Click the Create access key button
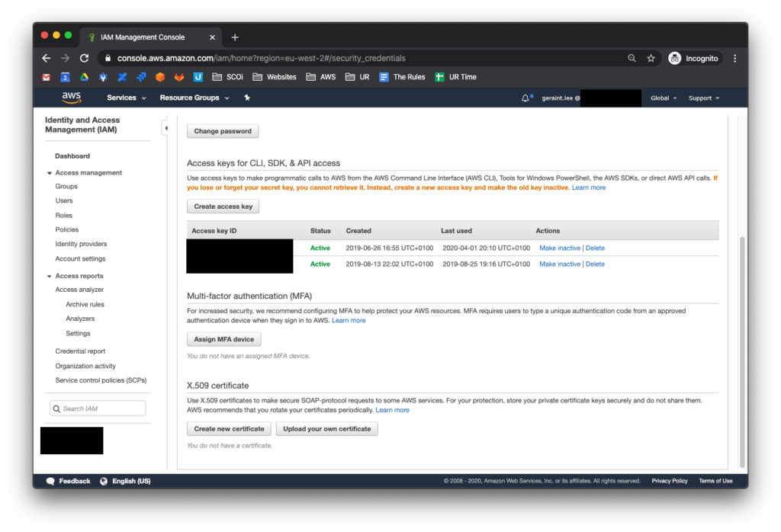 (223, 207)
